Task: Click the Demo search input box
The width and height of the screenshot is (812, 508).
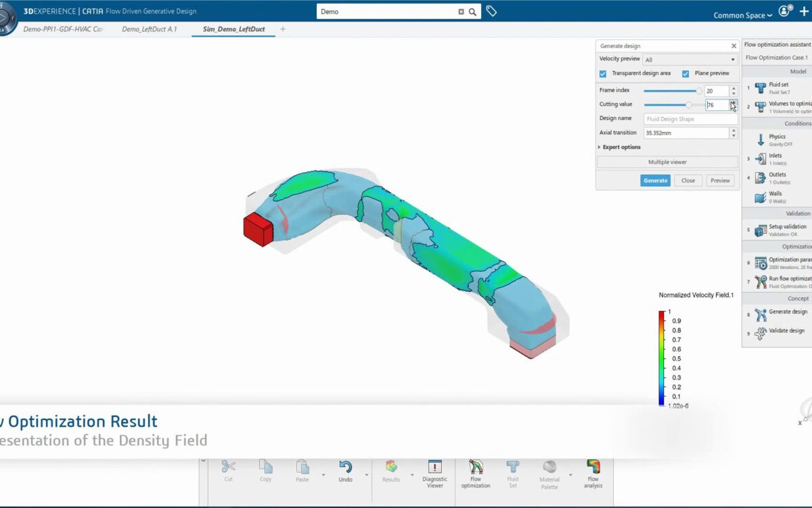Action: 387,12
